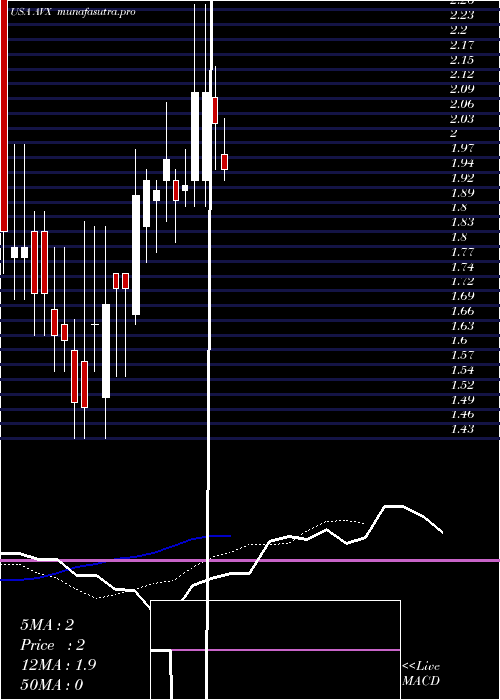Select the Price : 2 legend entry
The height and width of the screenshot is (700, 500).
point(52,645)
